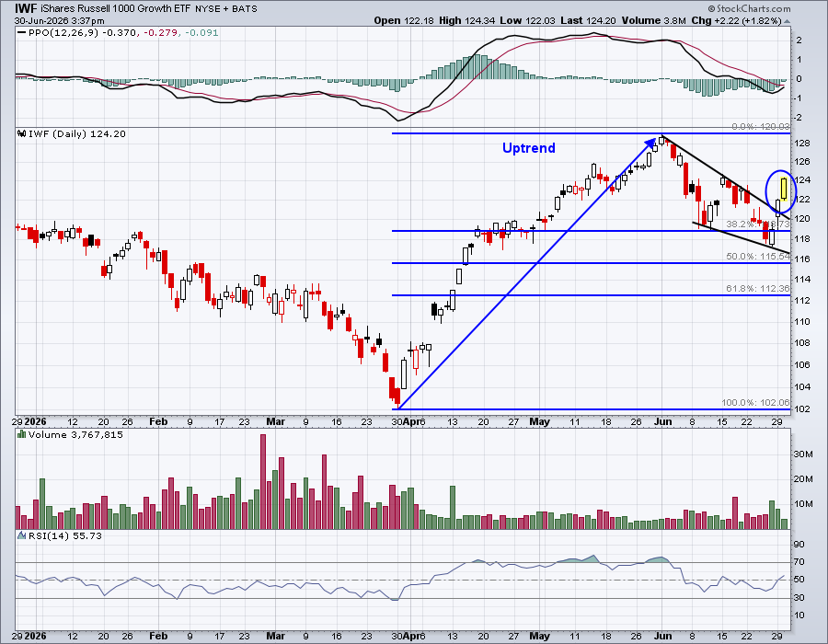Click the RSI(14) legend icon
828x644 pixels.
tap(22, 535)
